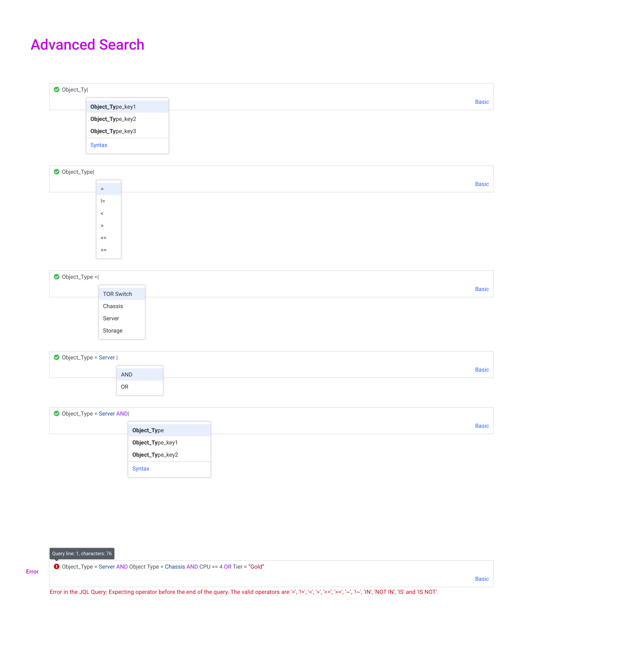Open Syntax help link in first dropdown

(99, 145)
